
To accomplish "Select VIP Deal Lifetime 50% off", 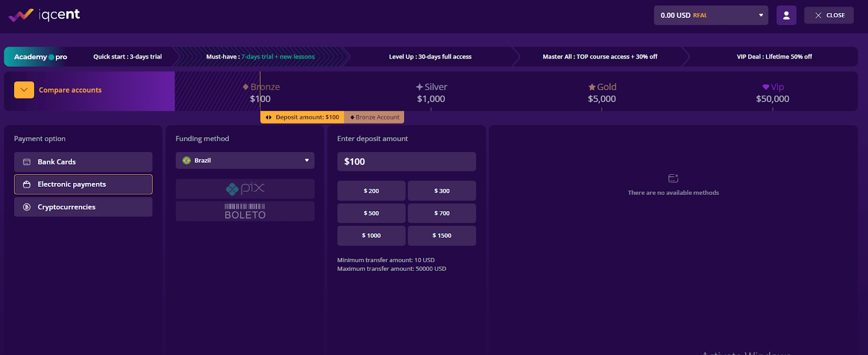I will (774, 56).
